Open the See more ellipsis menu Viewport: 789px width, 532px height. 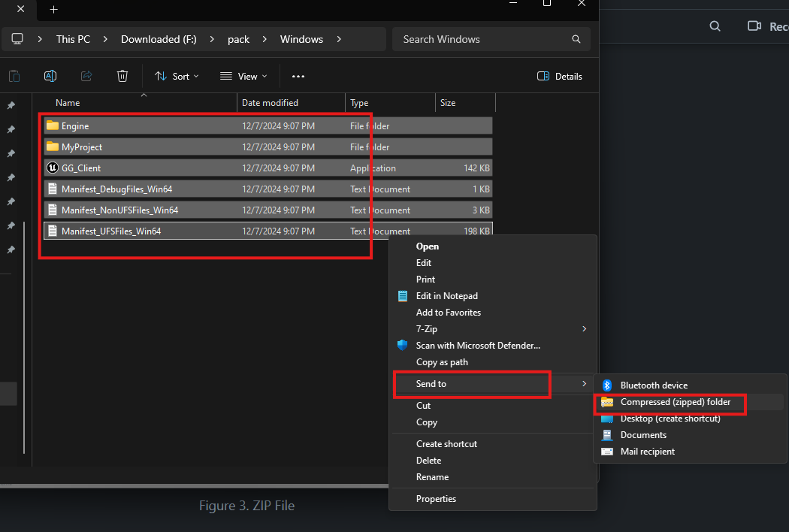pyautogui.click(x=298, y=76)
